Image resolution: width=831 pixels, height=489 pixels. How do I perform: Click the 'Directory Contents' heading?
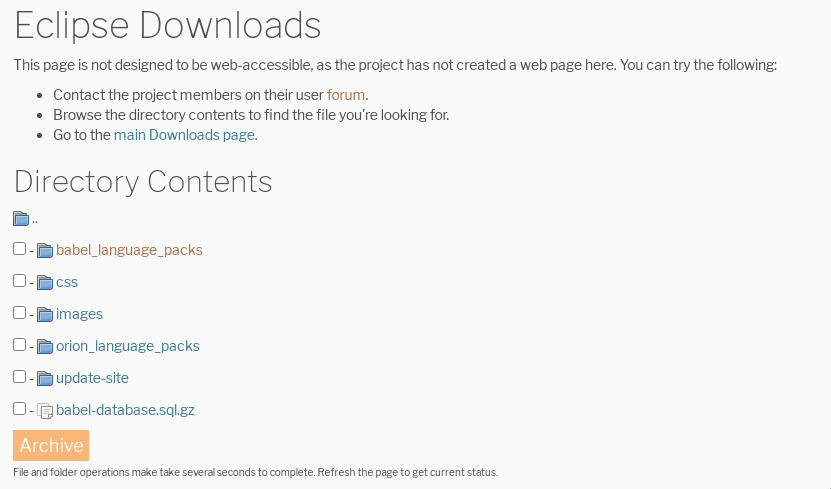click(143, 182)
